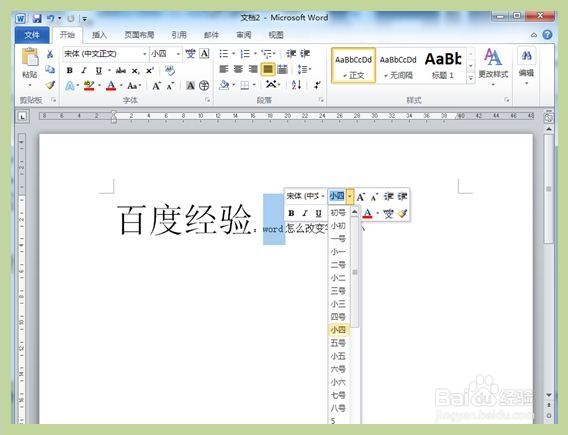Toggle Superscript formatting
This screenshot has width=568, height=435.
tap(150, 71)
